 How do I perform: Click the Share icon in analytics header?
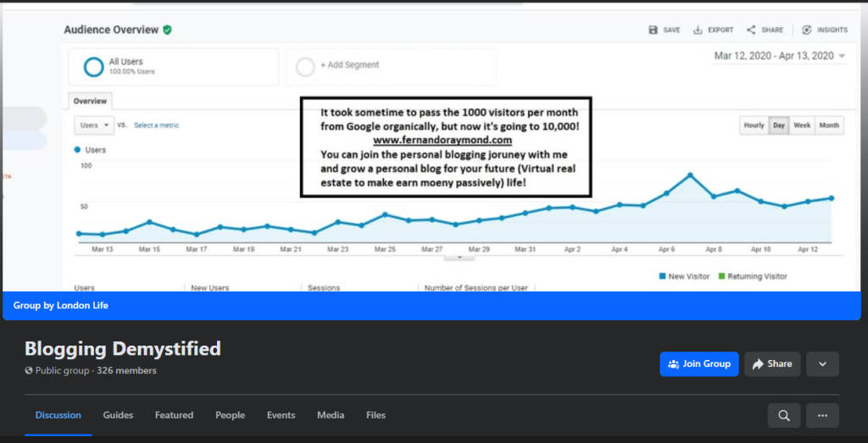751,30
